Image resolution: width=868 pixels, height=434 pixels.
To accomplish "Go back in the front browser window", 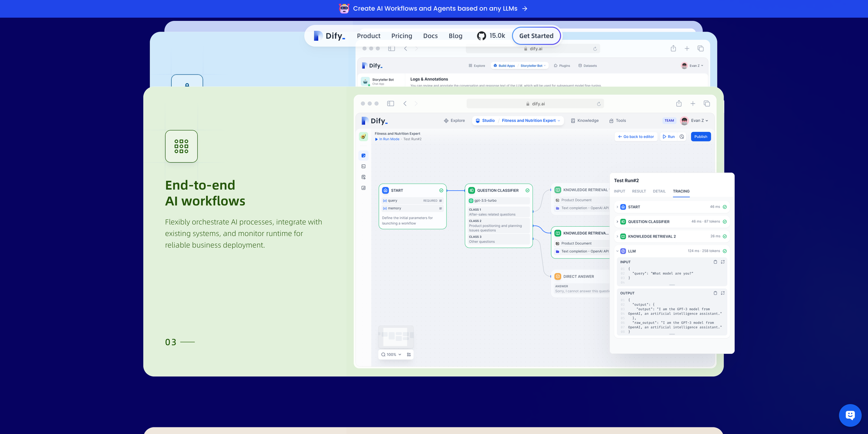I will [405, 104].
